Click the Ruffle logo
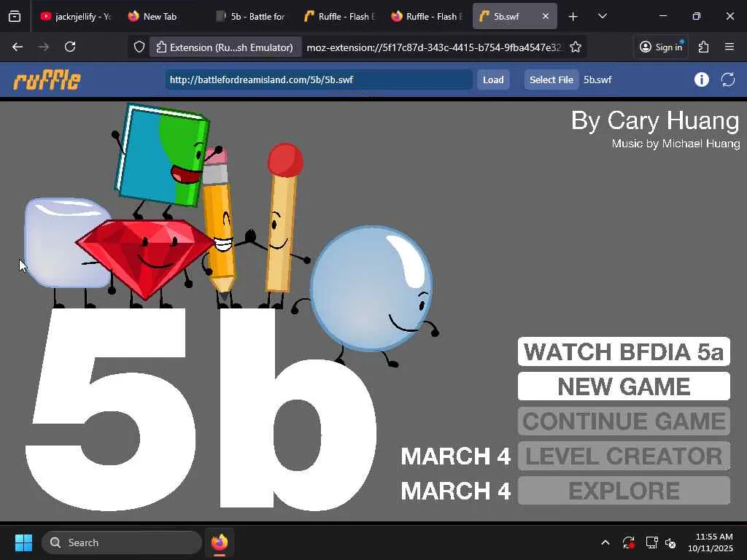747x560 pixels. 47,79
